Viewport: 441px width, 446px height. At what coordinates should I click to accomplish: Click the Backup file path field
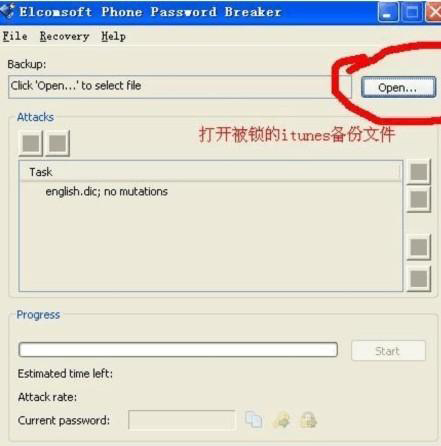[x=180, y=86]
